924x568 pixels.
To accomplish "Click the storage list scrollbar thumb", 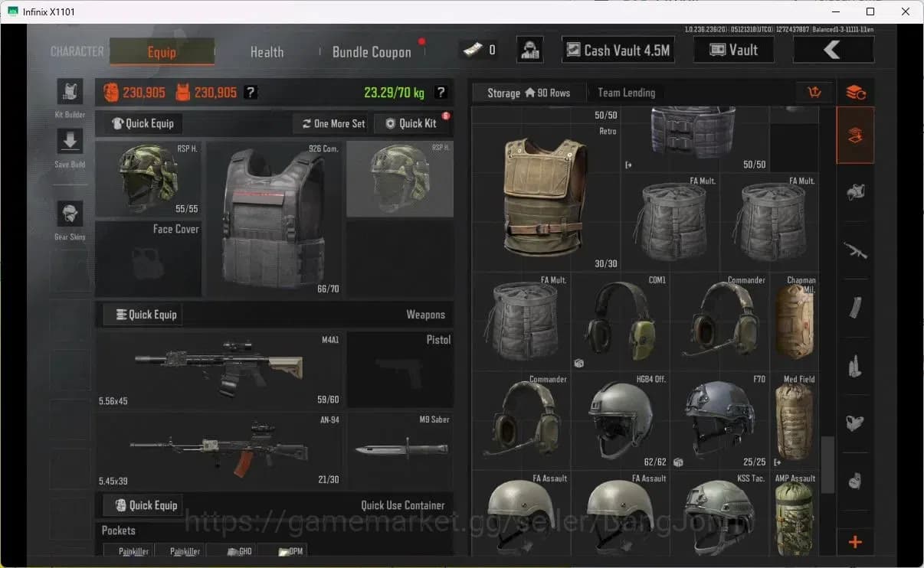I will pos(827,463).
